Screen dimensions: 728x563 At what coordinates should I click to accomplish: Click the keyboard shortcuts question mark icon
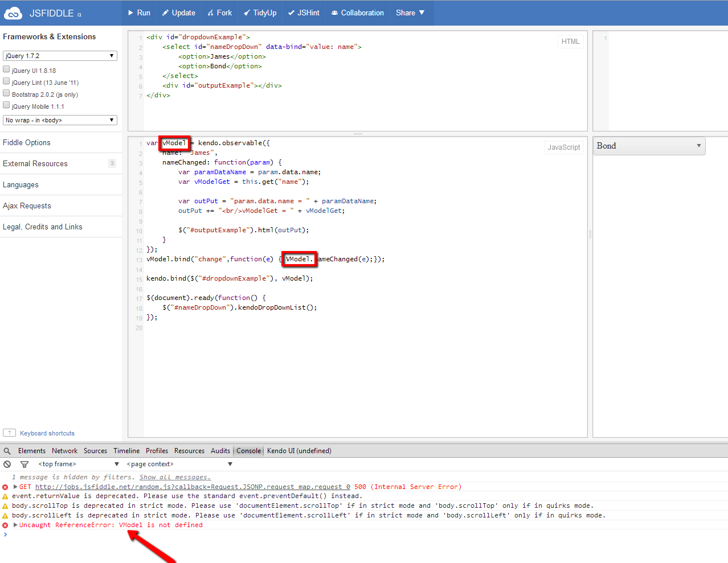point(9,433)
